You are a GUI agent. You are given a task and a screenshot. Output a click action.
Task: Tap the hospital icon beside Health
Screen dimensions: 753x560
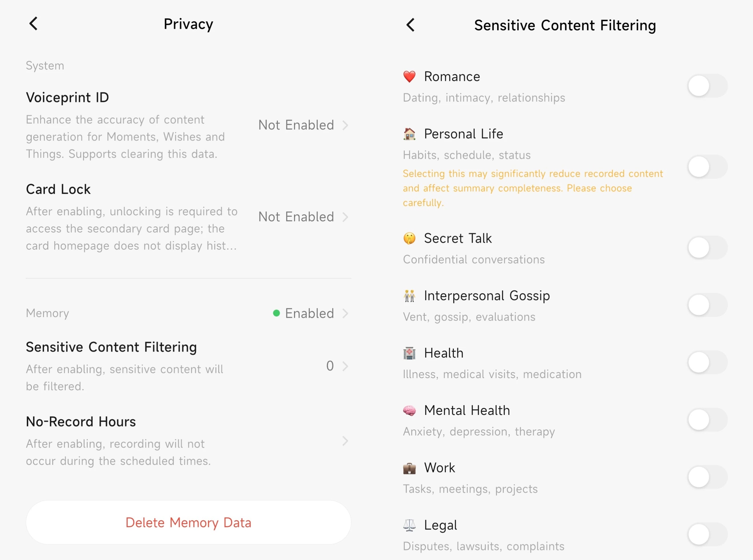click(409, 353)
